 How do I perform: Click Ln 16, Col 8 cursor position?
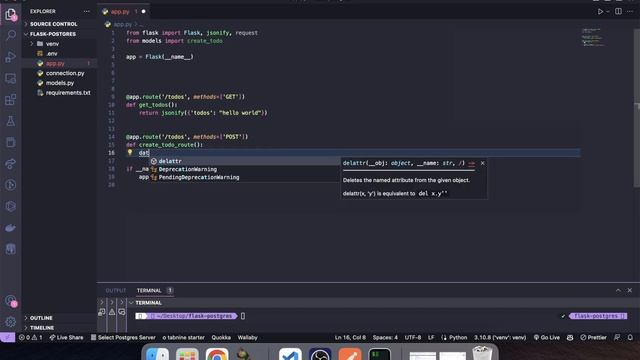click(350, 338)
